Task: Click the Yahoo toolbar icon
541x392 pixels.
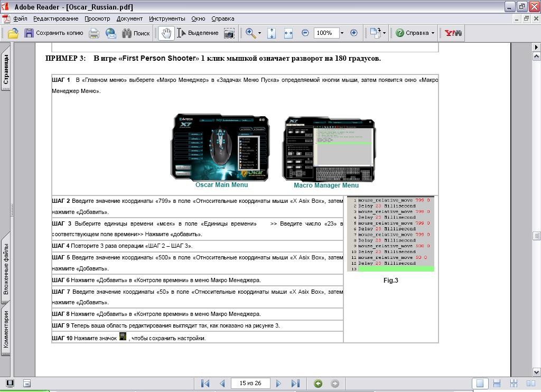Action: tap(453, 33)
